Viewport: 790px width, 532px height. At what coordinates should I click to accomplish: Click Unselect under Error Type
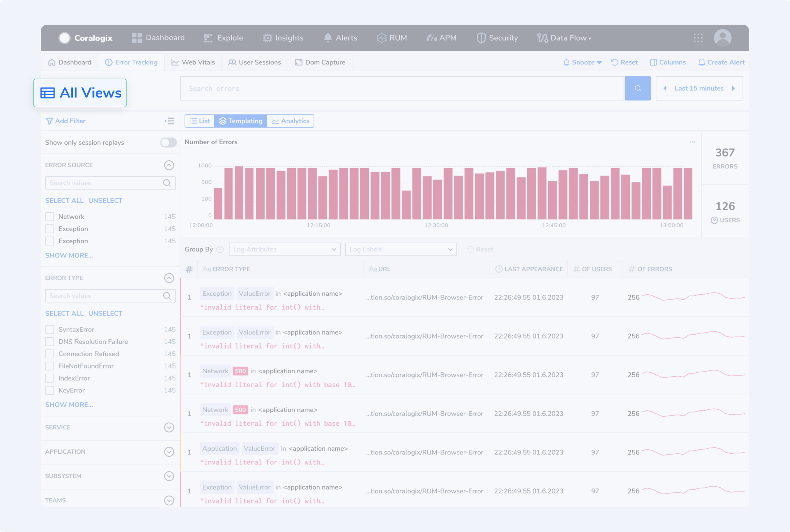tap(105, 313)
